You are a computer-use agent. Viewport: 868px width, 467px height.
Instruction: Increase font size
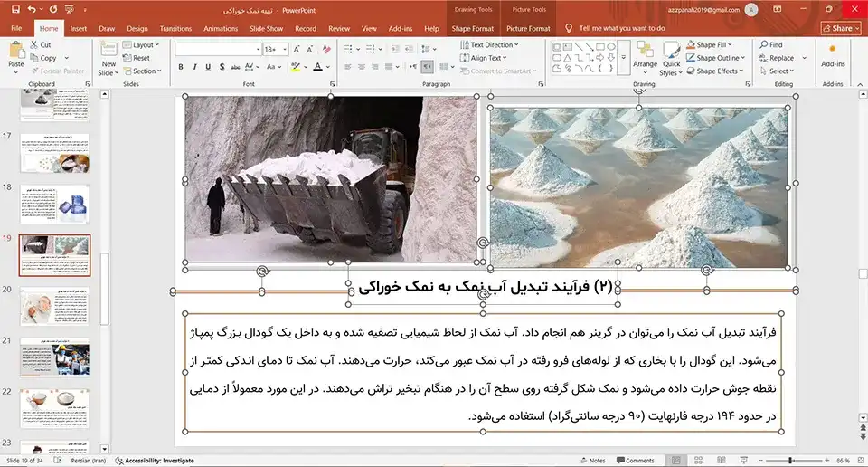pos(297,49)
